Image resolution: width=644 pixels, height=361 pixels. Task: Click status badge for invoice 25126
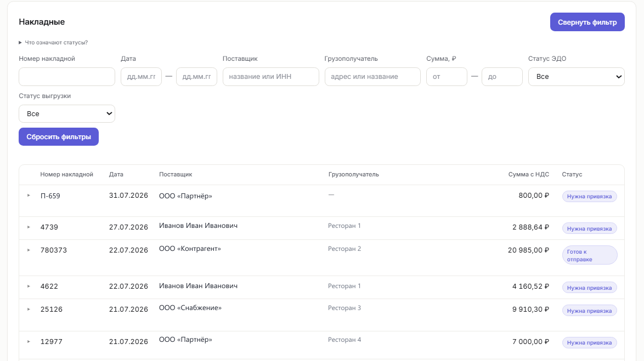click(x=589, y=311)
